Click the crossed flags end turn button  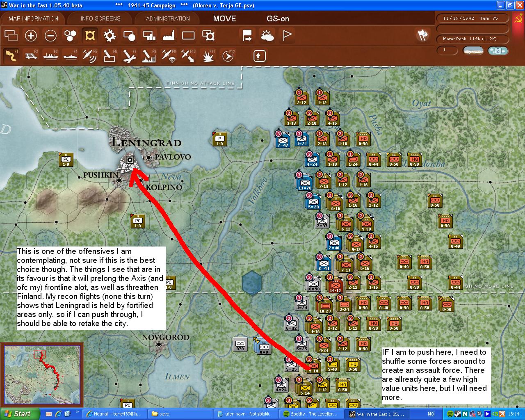(x=422, y=35)
